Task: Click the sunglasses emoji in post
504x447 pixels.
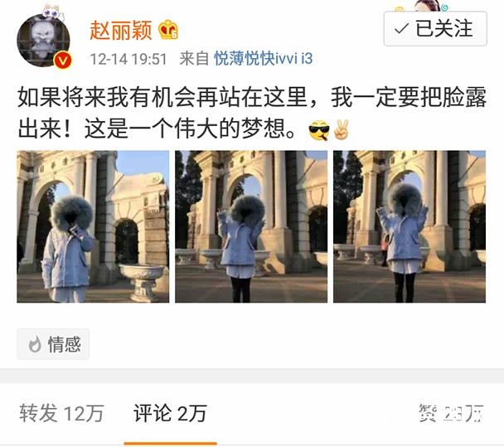Action: coord(319,130)
